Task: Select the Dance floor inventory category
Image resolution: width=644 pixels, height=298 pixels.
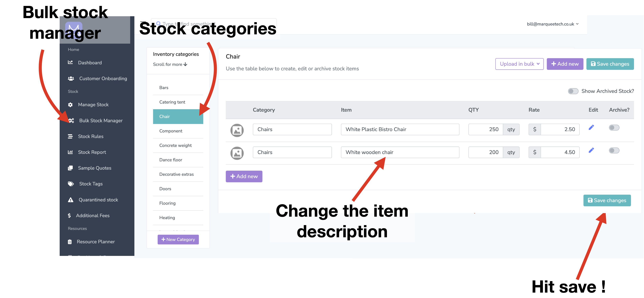Action: [x=171, y=160]
